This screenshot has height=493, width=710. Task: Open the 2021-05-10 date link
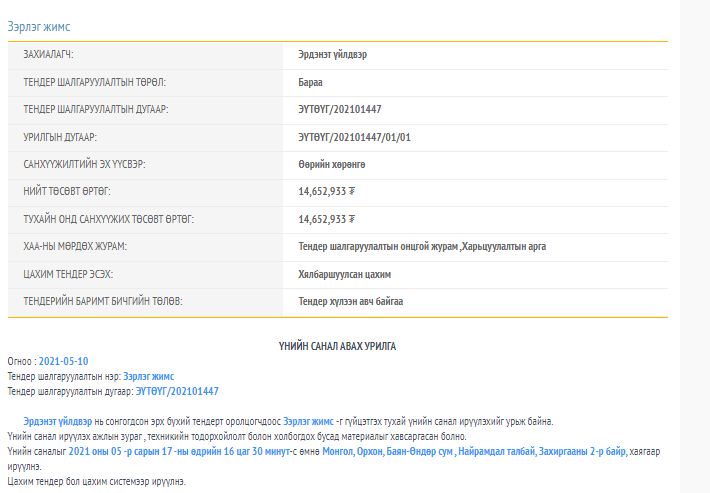pyautogui.click(x=63, y=361)
